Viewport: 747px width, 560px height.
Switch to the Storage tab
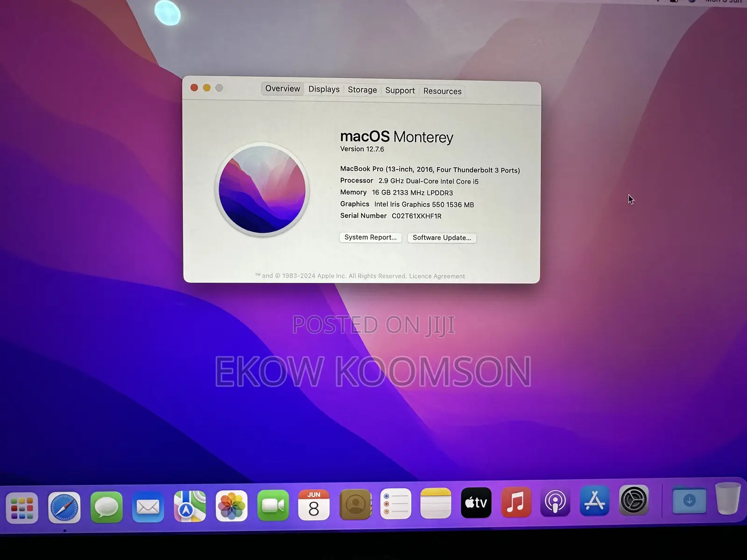tap(362, 90)
